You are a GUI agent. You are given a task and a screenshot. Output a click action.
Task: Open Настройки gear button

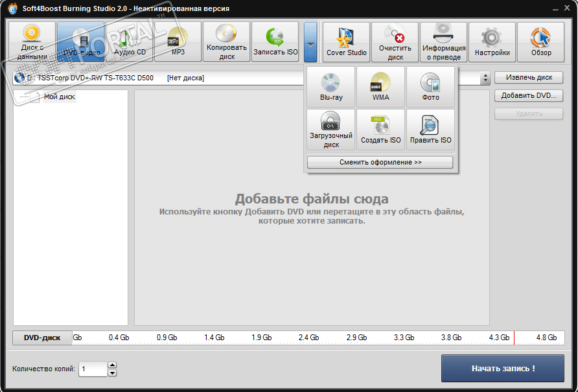point(492,42)
